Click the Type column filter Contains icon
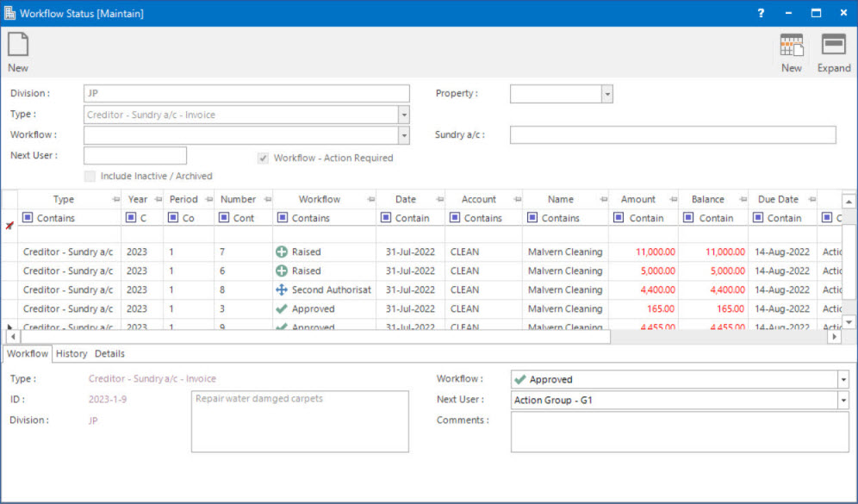 28,218
